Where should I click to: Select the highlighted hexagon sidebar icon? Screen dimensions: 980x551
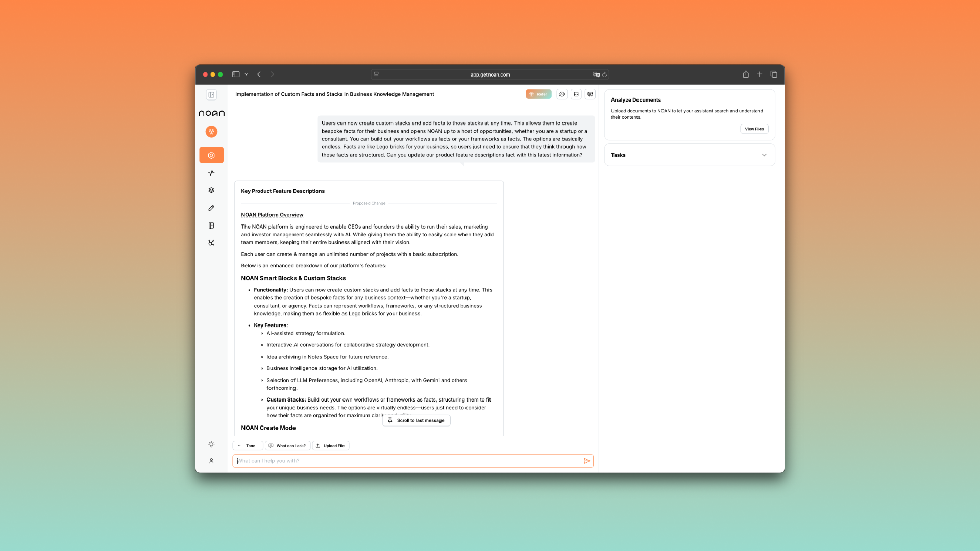click(211, 155)
